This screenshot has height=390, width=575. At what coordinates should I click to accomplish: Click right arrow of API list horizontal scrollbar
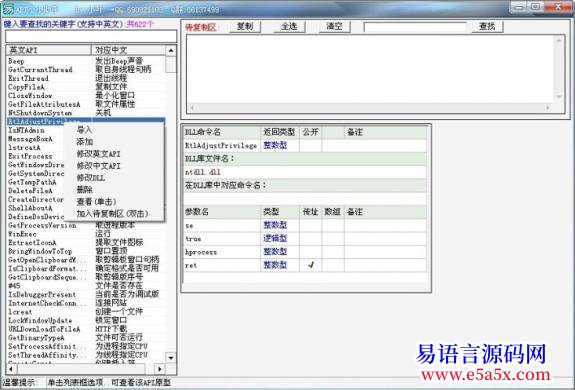(x=160, y=369)
